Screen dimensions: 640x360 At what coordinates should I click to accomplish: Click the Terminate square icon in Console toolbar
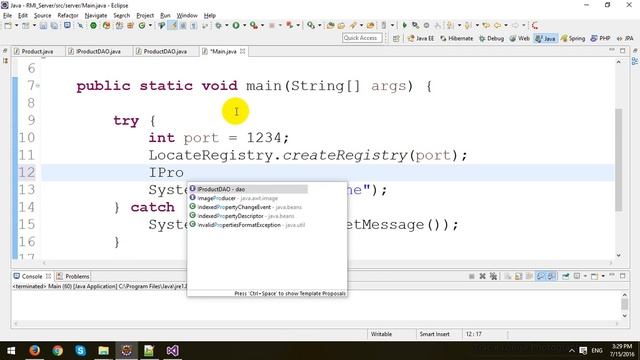pyautogui.click(x=471, y=276)
